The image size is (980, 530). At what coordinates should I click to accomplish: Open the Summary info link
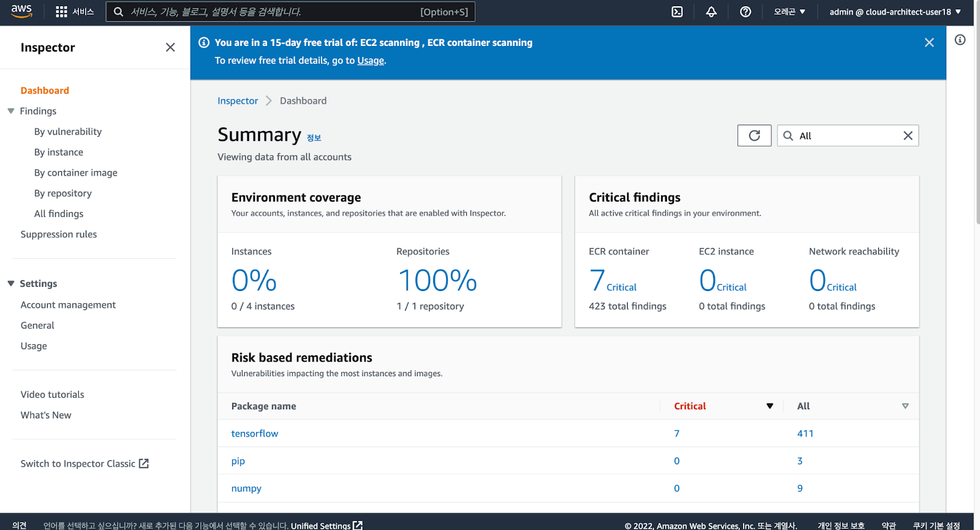tap(314, 138)
